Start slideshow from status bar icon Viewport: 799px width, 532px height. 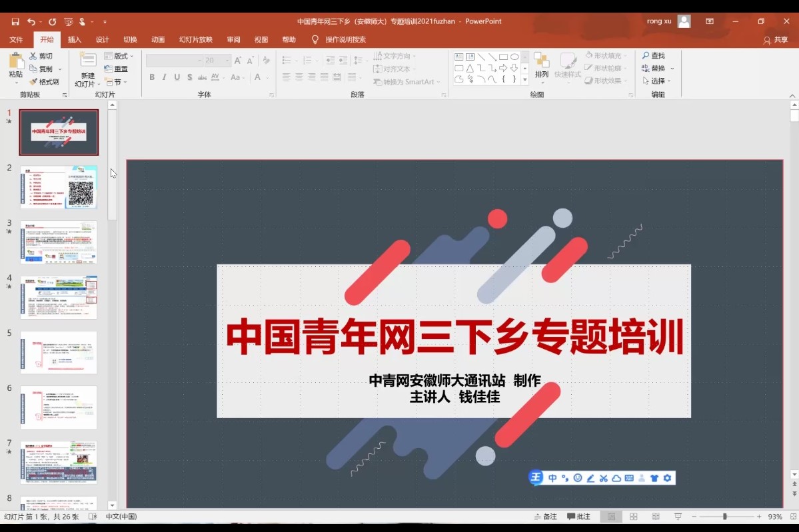[678, 517]
